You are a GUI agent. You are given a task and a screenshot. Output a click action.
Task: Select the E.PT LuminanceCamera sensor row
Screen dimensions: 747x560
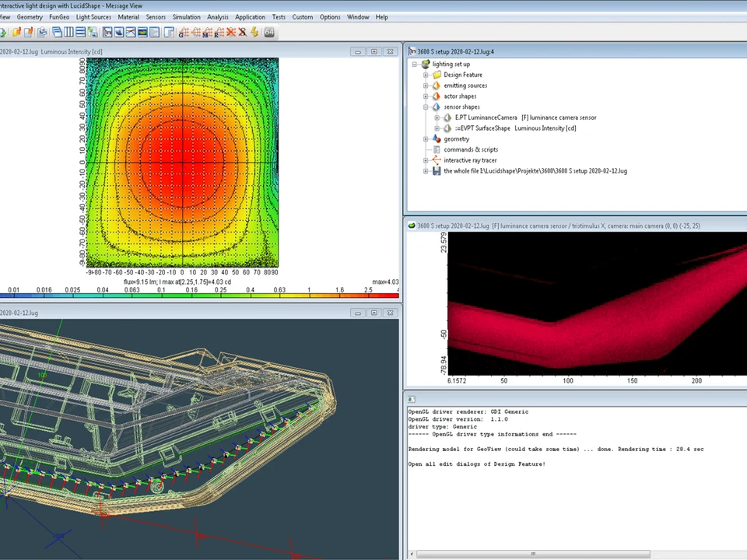pos(525,117)
